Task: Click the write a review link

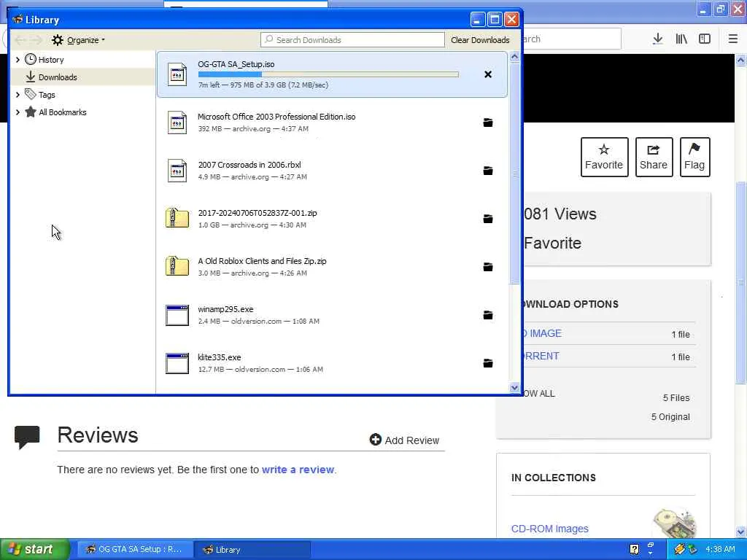Action: coord(298,470)
